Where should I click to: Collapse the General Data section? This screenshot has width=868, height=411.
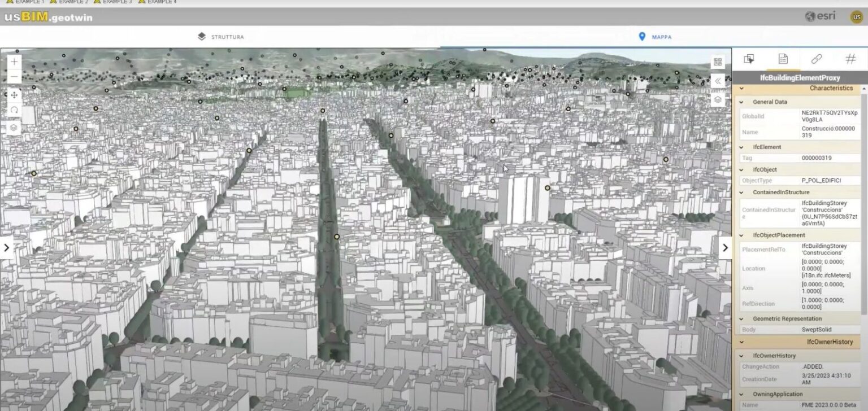742,102
